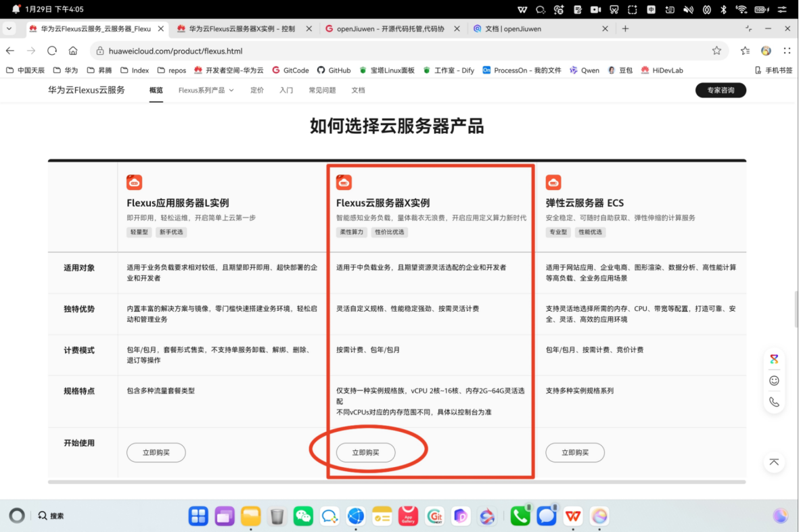799x532 pixels.
Task: Open the 昇腾 bookmark folder
Action: [x=99, y=70]
